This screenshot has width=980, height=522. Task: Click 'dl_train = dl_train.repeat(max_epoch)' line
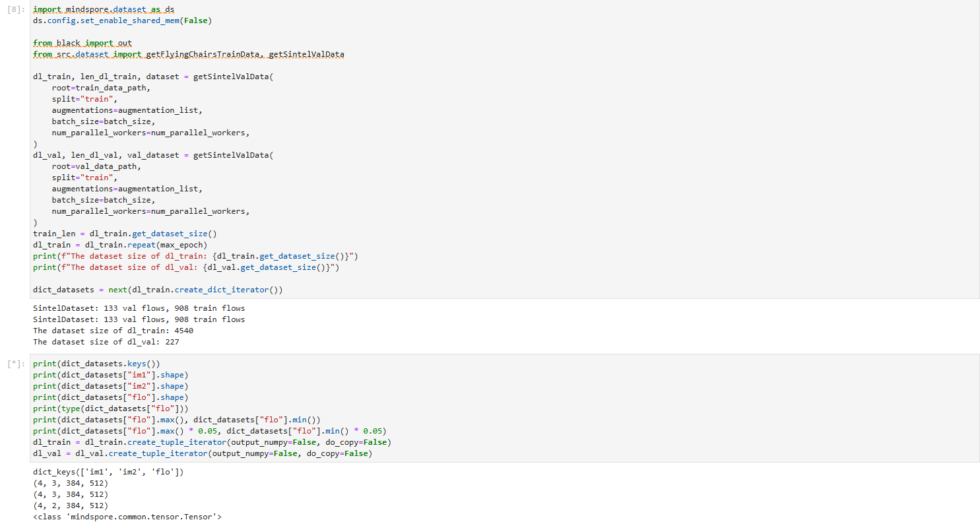[x=120, y=245]
